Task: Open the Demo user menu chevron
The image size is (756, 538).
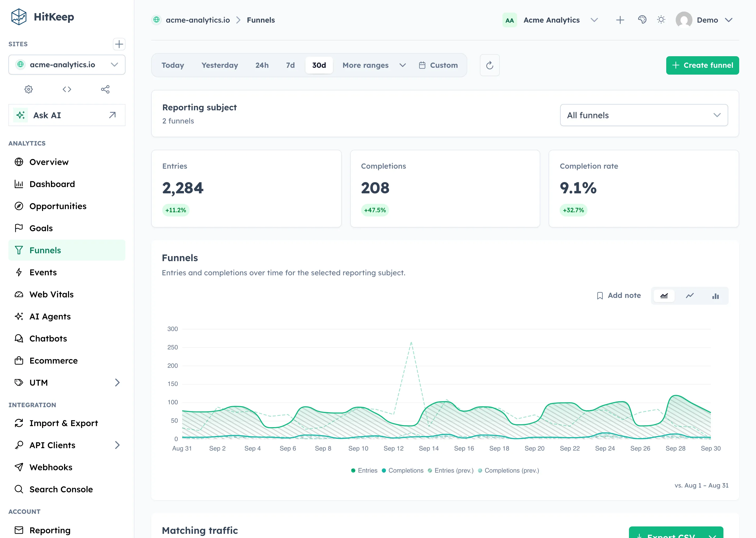Action: [x=728, y=20]
